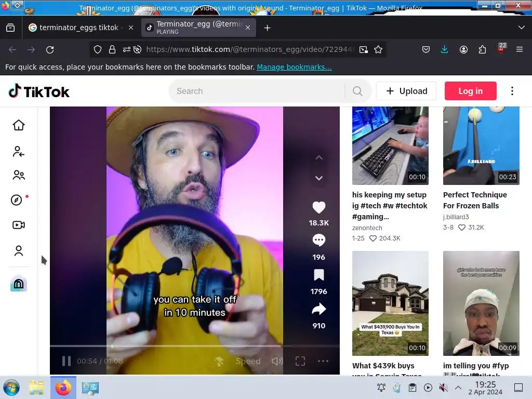Screen dimensions: 532x399
Task: Open the For You home icon
Action: click(x=19, y=125)
